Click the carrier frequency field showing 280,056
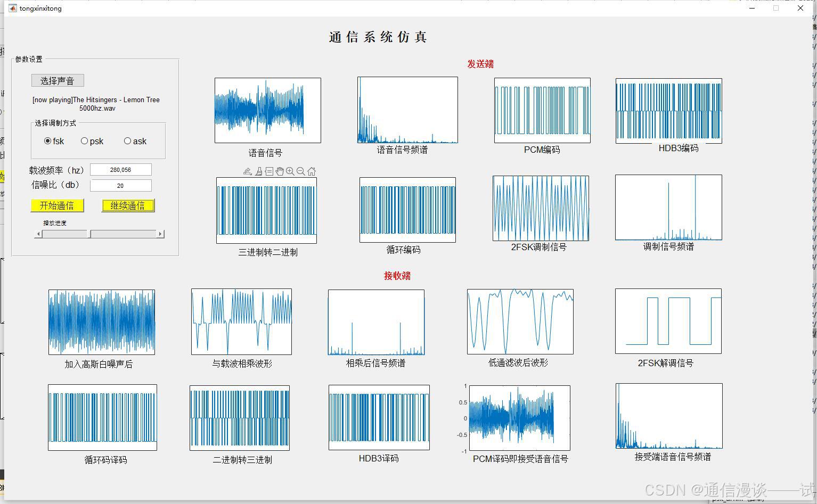817x504 pixels. (121, 169)
